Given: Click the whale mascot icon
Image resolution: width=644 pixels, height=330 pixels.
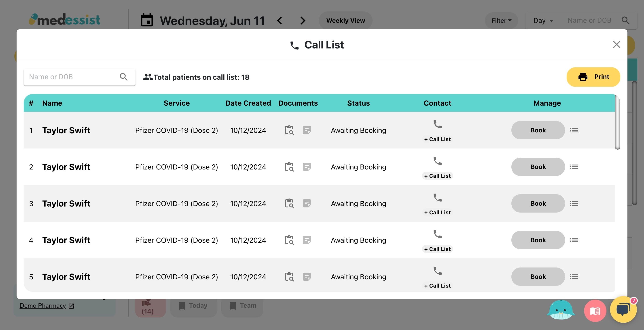Looking at the screenshot, I should (561, 310).
